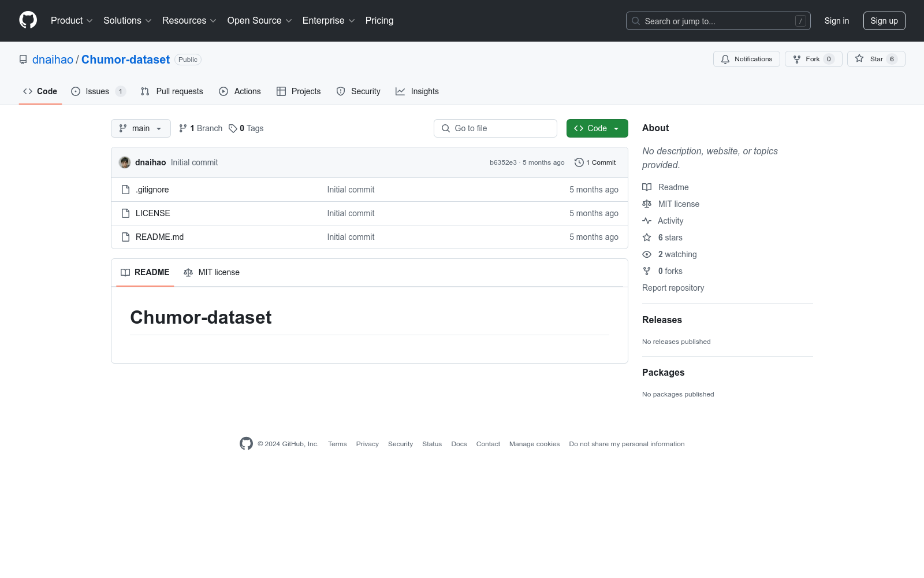Click the eye icon beside 2 watching

647,254
